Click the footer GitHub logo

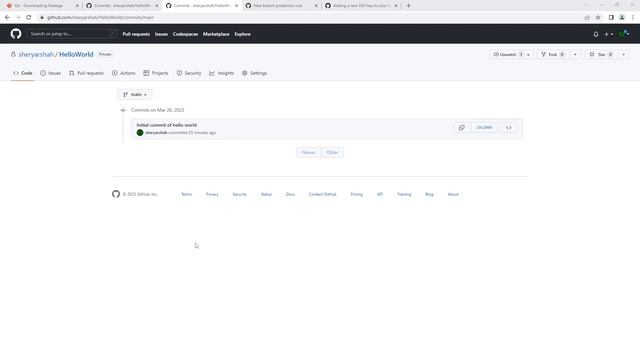pos(116,194)
